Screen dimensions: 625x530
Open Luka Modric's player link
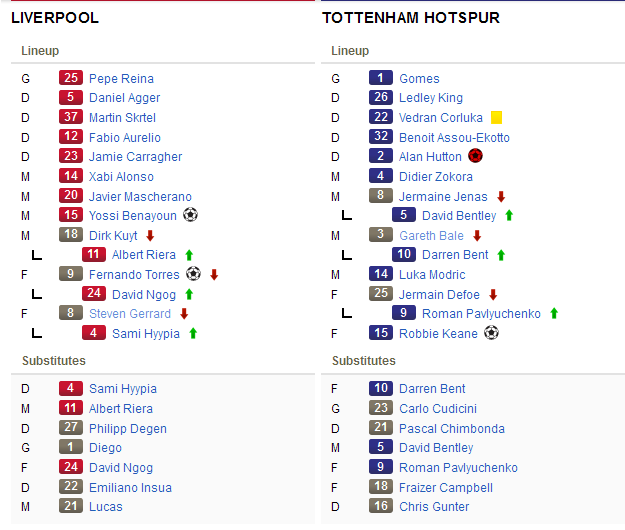tap(432, 275)
